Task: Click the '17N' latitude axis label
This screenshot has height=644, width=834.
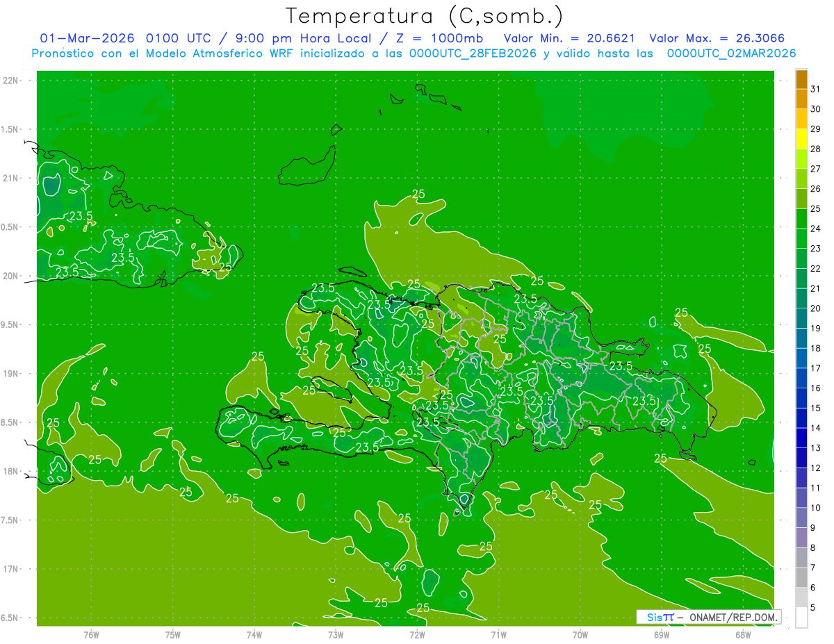Action: [x=11, y=569]
